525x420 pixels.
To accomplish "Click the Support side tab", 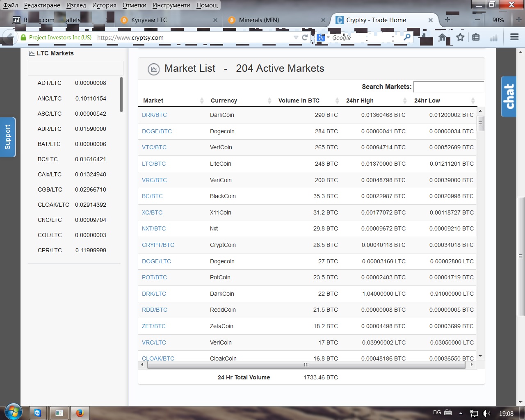I will pyautogui.click(x=7, y=137).
